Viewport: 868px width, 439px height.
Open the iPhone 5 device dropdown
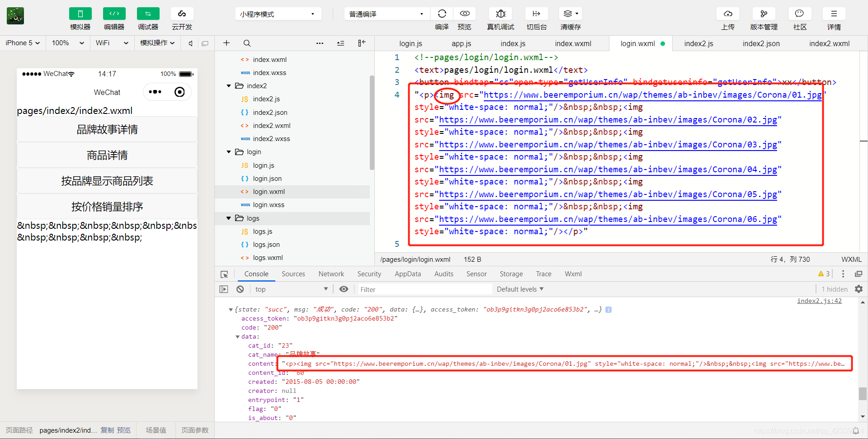23,43
